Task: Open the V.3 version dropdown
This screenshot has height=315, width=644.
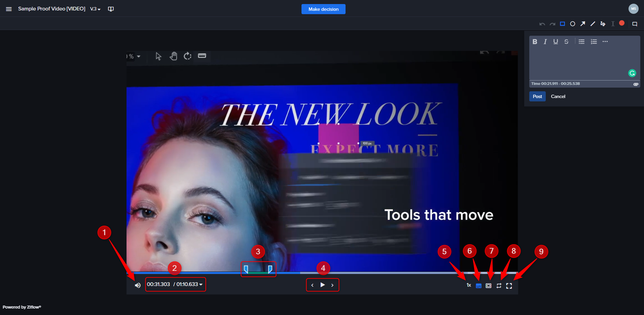Action: pyautogui.click(x=95, y=9)
